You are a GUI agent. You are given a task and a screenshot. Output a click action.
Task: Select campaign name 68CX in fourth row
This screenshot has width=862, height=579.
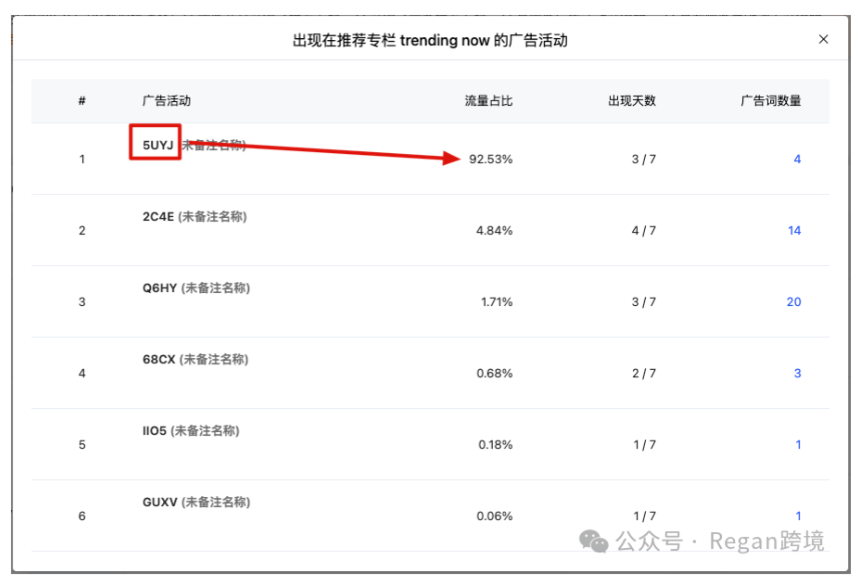(x=159, y=360)
